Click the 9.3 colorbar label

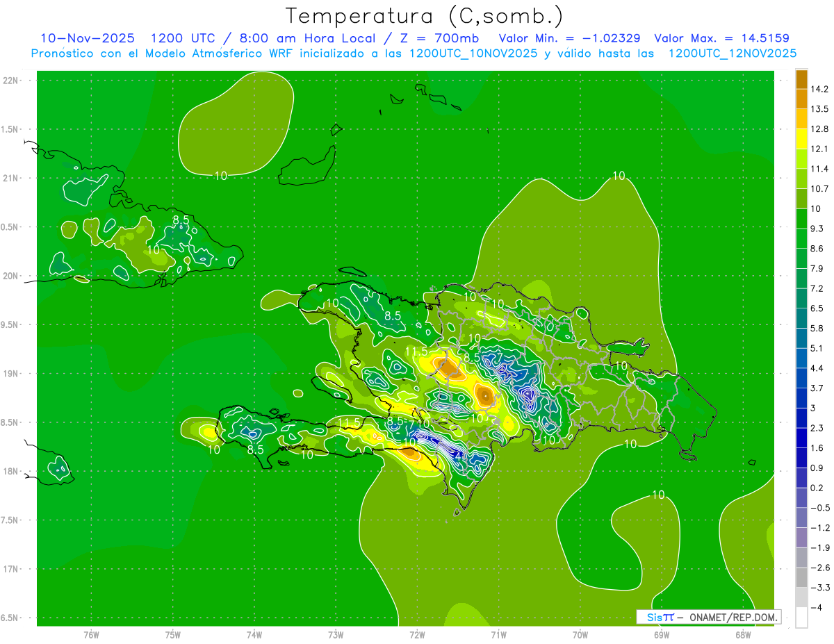pos(817,229)
